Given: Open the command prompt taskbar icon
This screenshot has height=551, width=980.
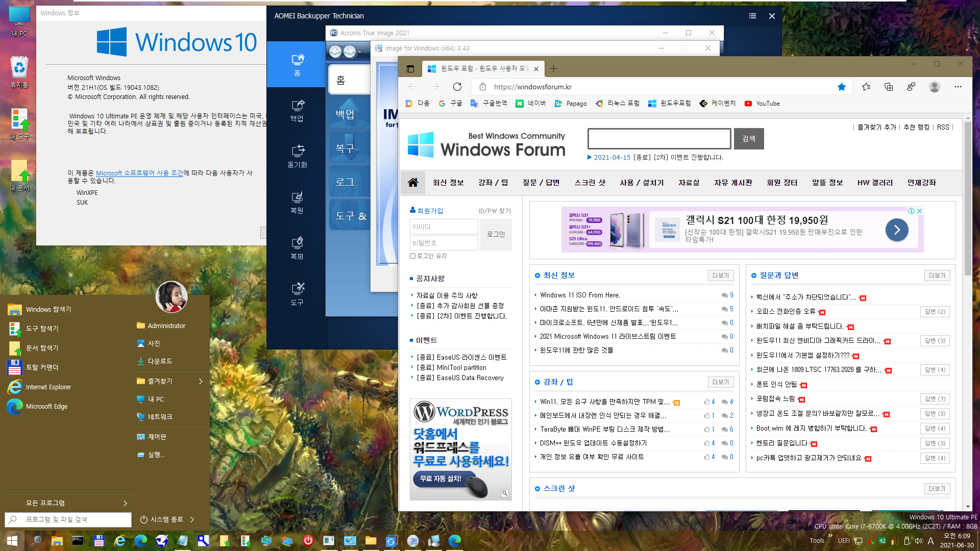Looking at the screenshot, I should coord(78,541).
